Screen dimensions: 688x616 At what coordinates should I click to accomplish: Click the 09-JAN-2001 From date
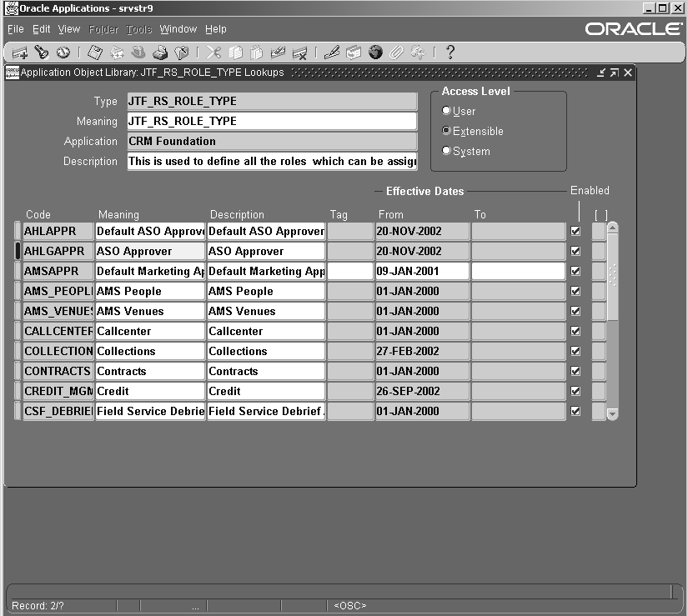pos(422,271)
